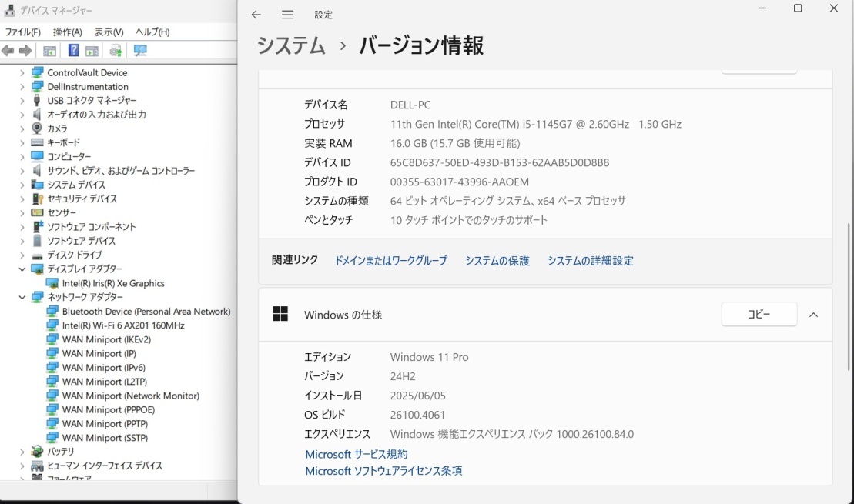Click the Scan for hardware changes icon
The height and width of the screenshot is (504, 854).
tap(140, 51)
